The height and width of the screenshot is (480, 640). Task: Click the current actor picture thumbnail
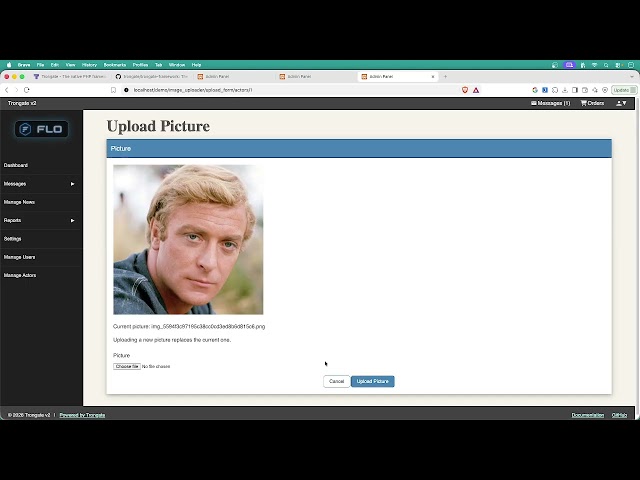point(188,240)
